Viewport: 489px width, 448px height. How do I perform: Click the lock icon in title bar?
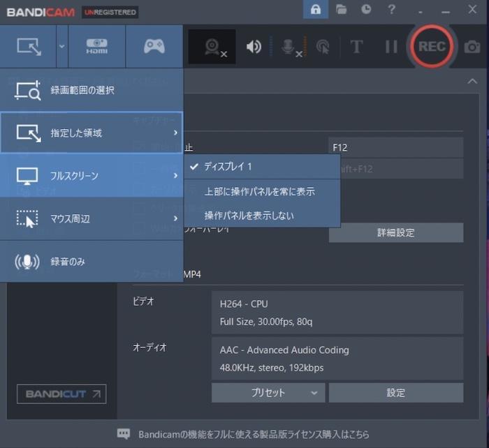[x=316, y=9]
